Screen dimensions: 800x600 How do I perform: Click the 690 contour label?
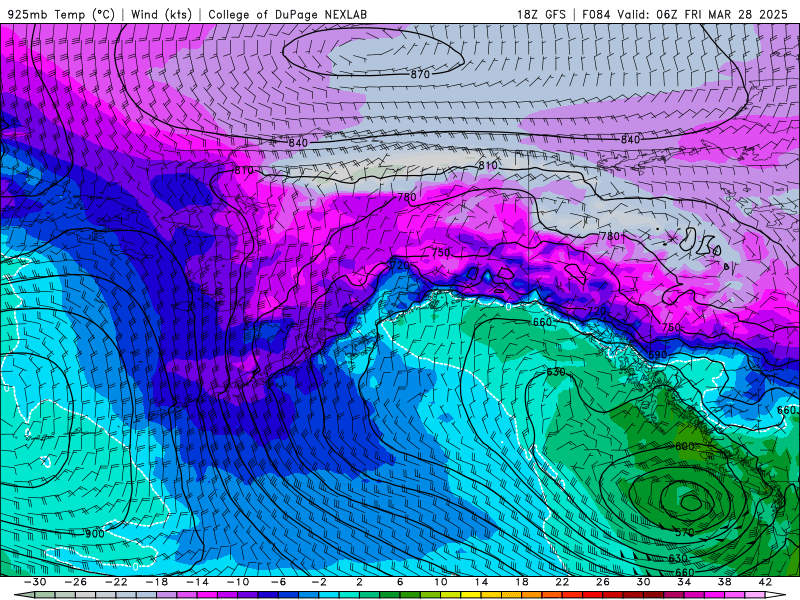point(658,355)
